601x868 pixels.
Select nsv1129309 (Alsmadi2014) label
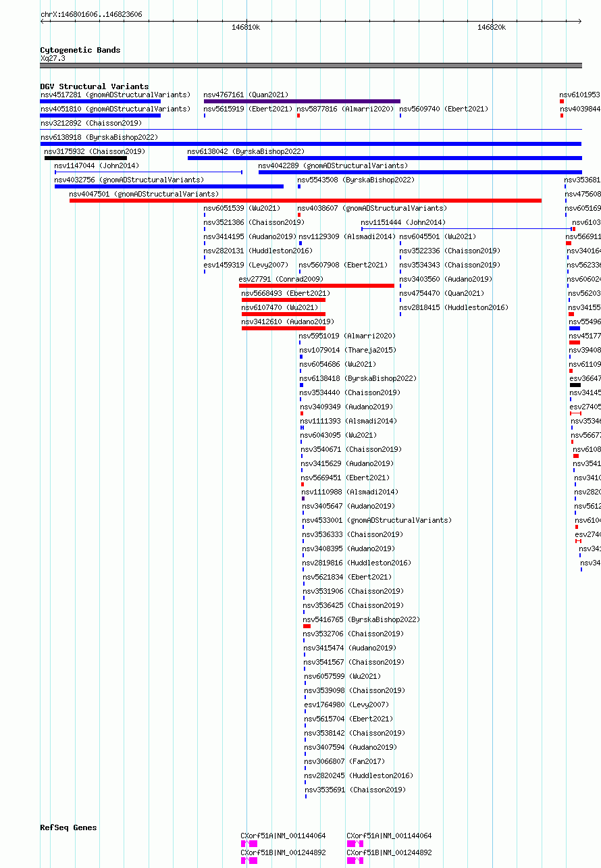[348, 236]
